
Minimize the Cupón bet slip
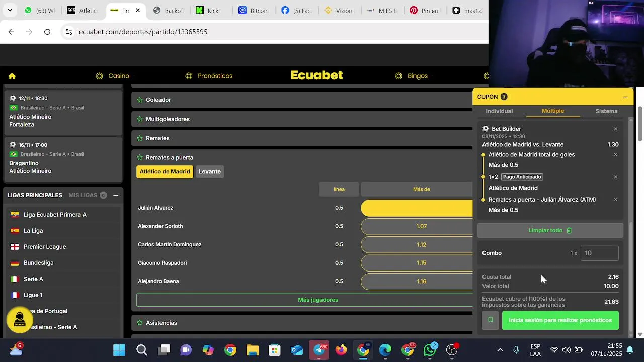[x=625, y=97]
